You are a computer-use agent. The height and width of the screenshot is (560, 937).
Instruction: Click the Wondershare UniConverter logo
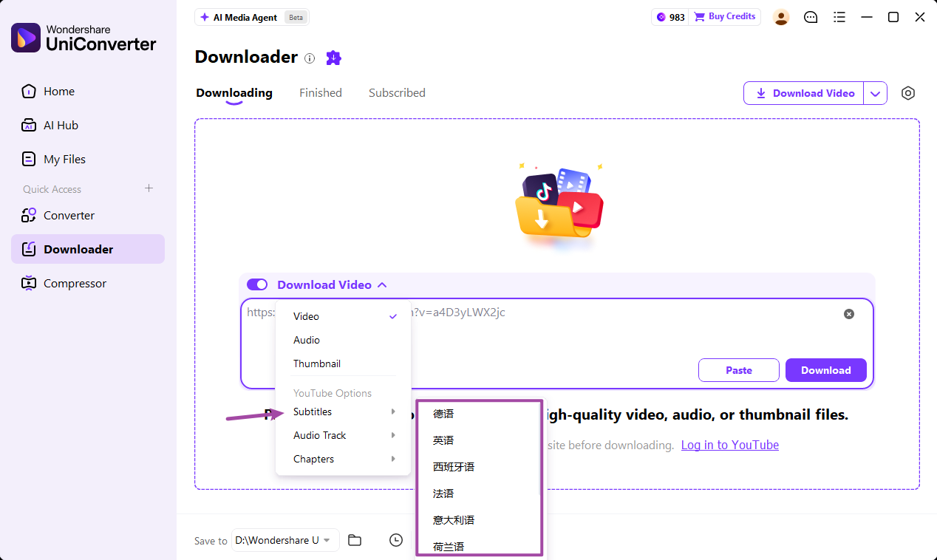tap(84, 38)
